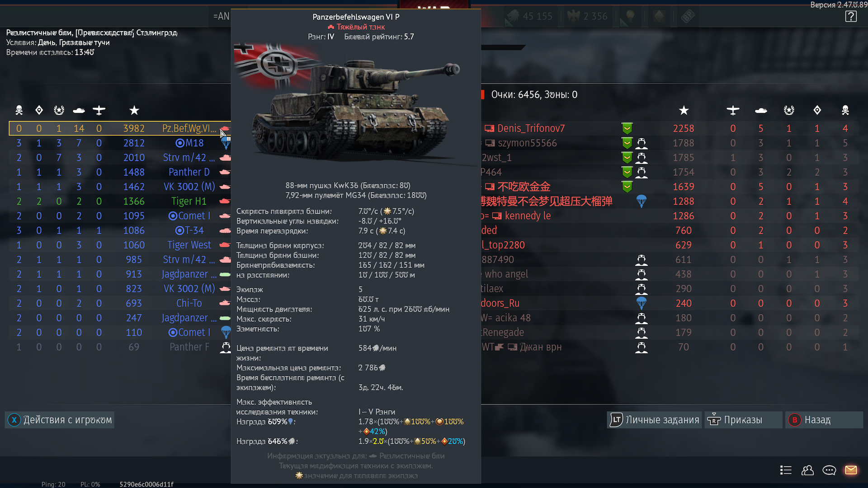The height and width of the screenshot is (488, 868).
Task: Open the chat speech bubble icon
Action: (829, 470)
